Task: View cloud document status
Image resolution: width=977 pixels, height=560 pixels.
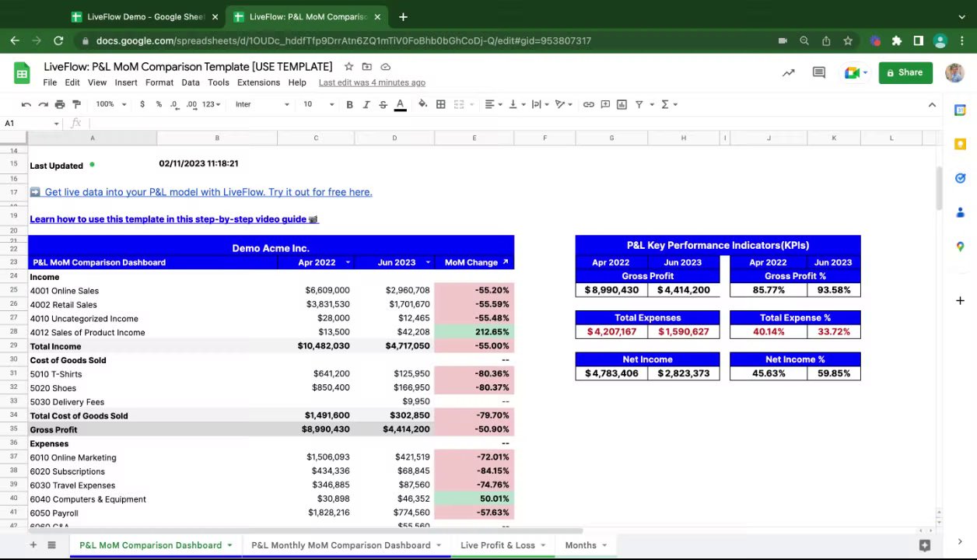Action: tap(385, 67)
